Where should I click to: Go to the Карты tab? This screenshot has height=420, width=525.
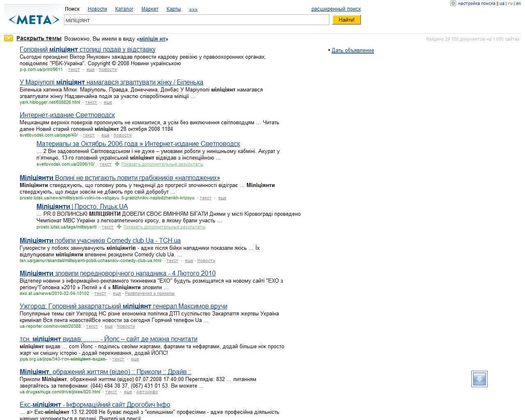click(173, 9)
